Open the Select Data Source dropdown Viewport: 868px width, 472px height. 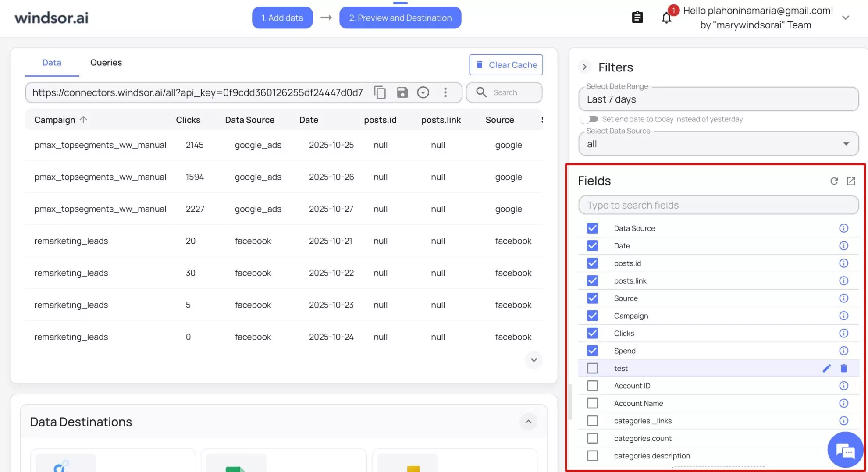point(718,144)
